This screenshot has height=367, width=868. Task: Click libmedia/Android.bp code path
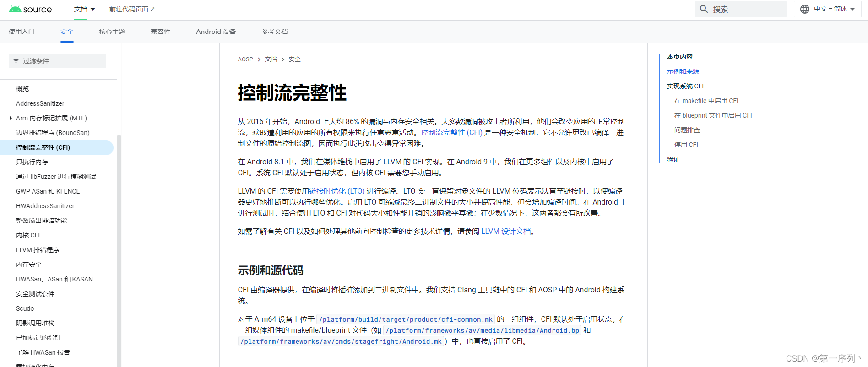click(x=483, y=330)
